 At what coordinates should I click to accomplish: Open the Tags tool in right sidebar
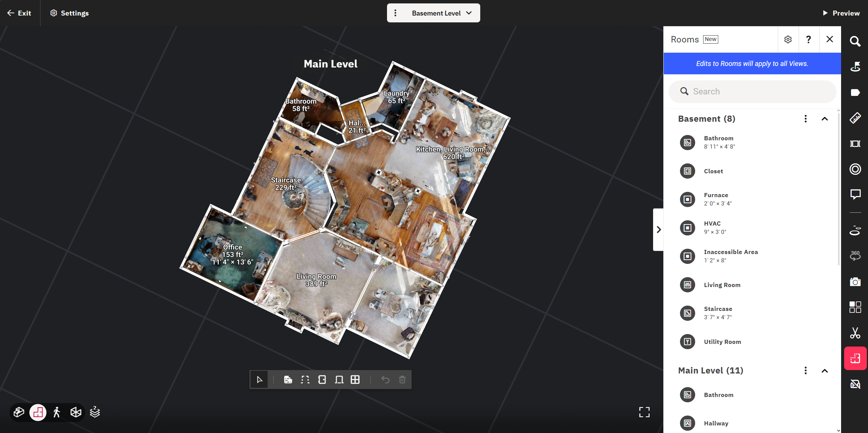click(x=855, y=93)
